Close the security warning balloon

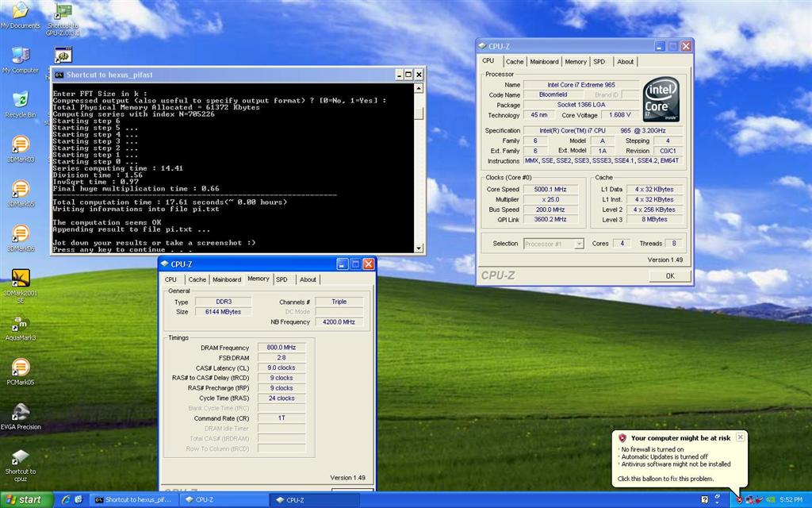click(741, 437)
